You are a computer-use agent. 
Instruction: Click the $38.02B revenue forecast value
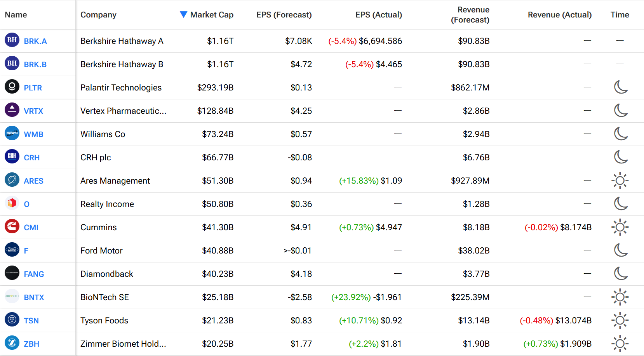[473, 251]
